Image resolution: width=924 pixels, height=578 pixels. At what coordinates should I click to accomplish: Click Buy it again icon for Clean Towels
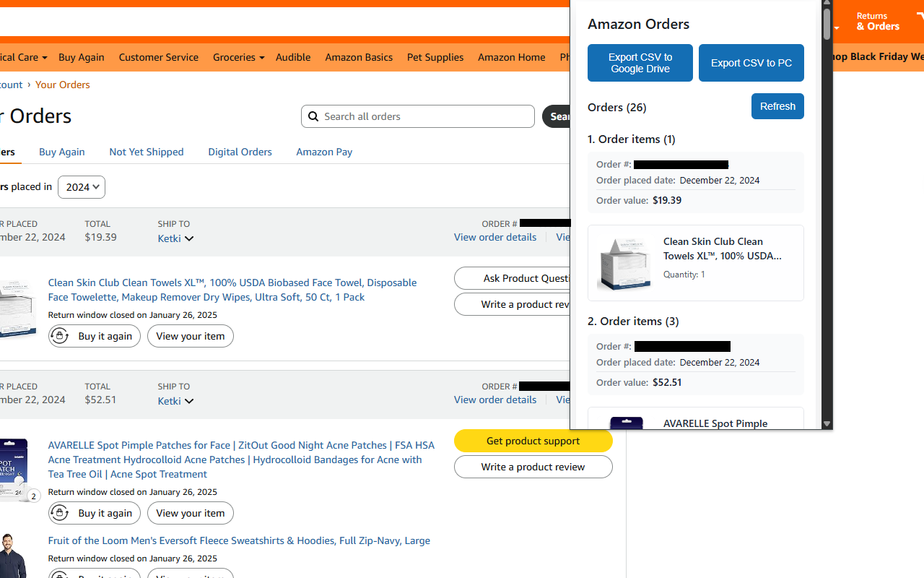pos(60,336)
